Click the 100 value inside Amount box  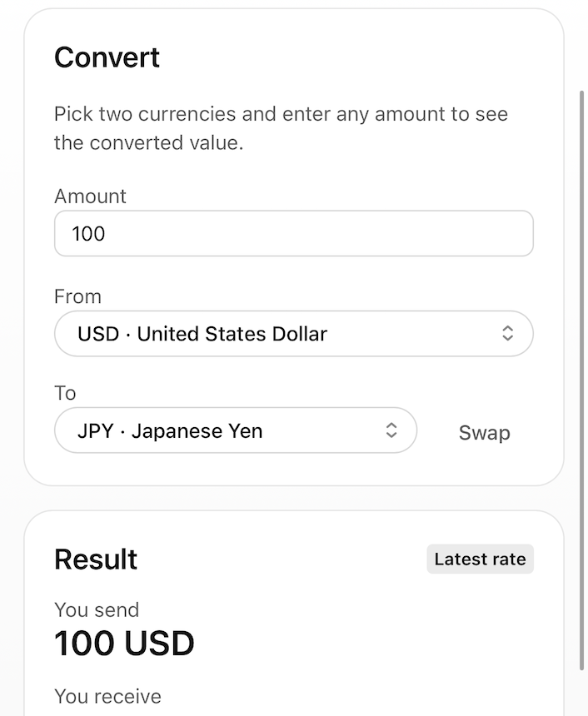click(88, 233)
